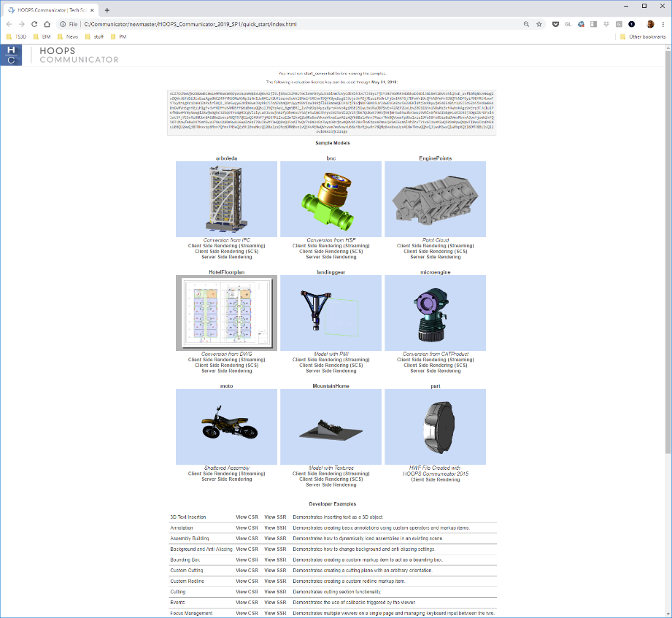Click the page reload icon
This screenshot has width=672, height=618.
click(34, 23)
